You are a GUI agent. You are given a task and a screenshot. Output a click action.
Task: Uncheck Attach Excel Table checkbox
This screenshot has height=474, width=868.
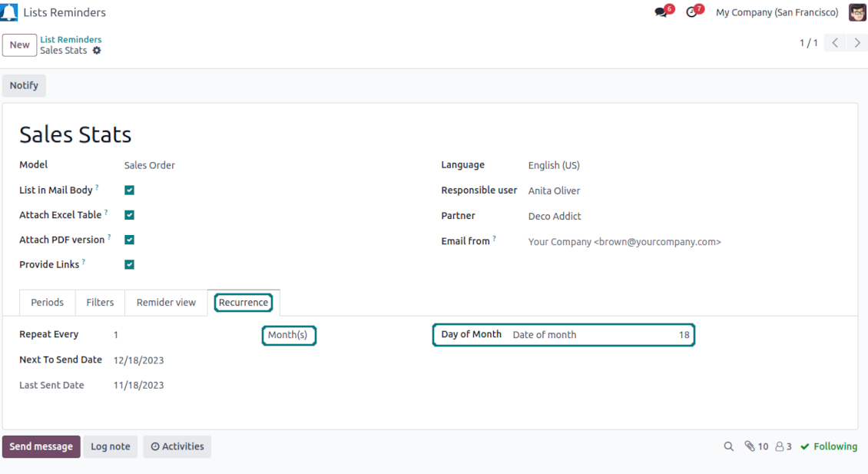[129, 215]
